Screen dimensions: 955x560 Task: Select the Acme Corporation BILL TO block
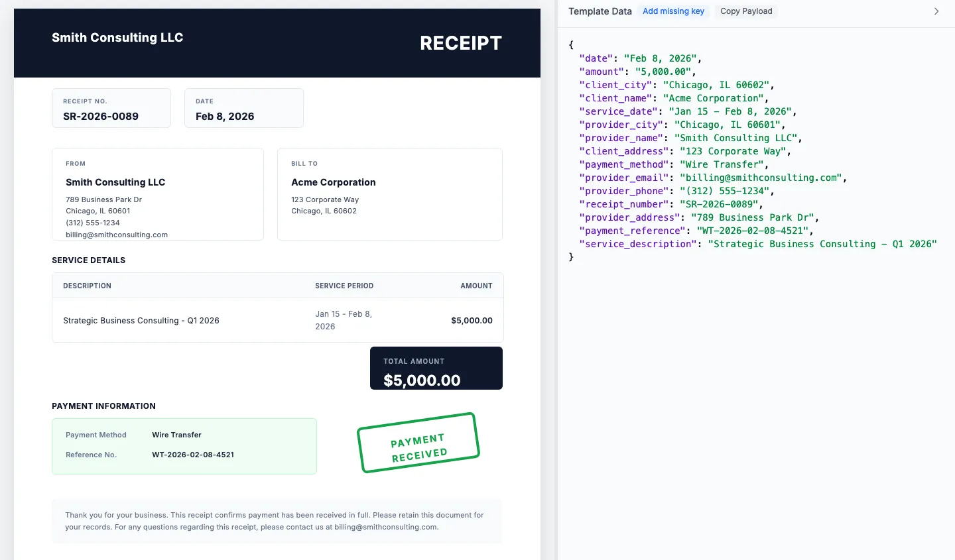[389, 194]
